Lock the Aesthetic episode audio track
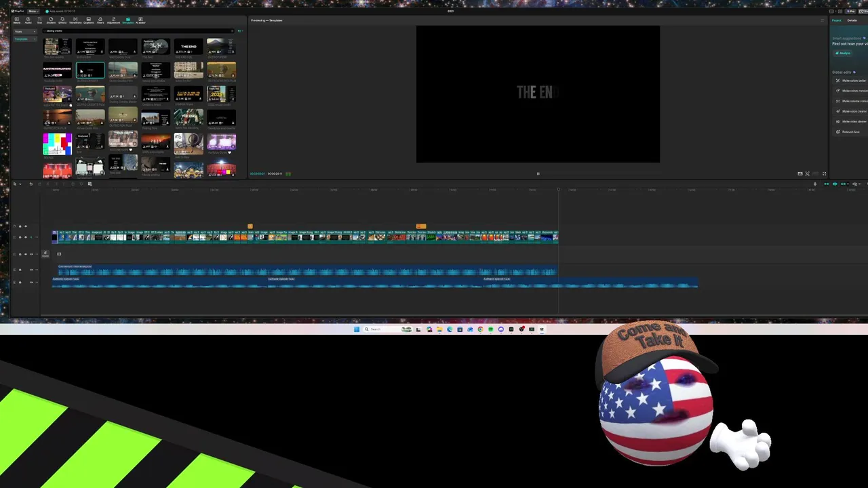Screen dimensions: 868x488 point(20,282)
